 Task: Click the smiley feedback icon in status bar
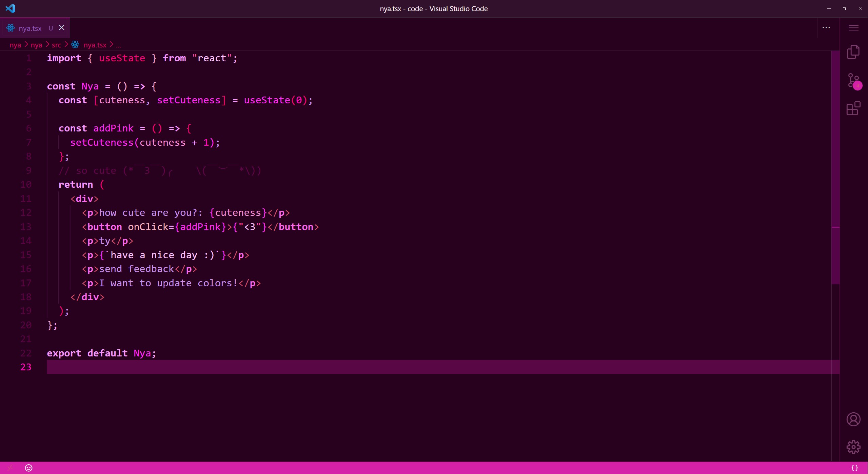click(x=29, y=468)
